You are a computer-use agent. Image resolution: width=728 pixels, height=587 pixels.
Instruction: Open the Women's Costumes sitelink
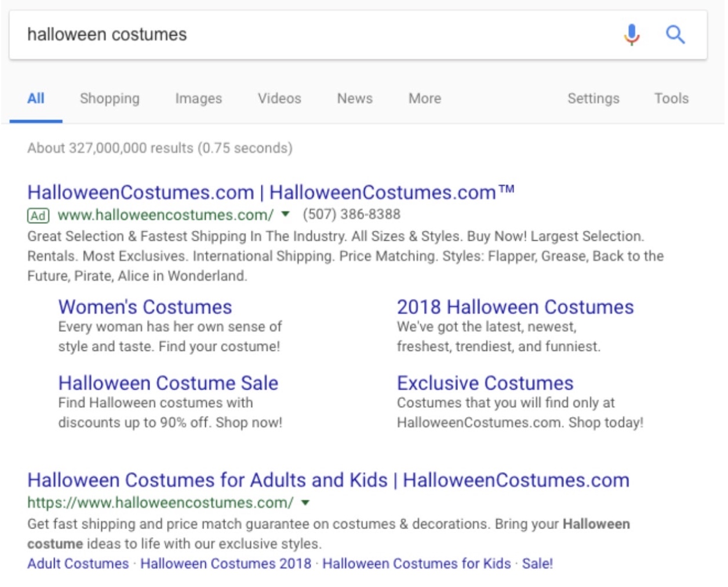145,307
